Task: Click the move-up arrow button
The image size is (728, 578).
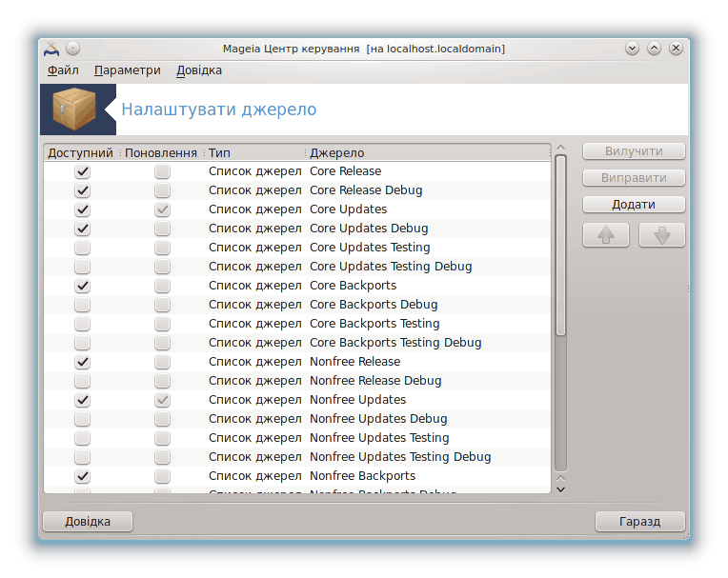Action: click(x=605, y=235)
